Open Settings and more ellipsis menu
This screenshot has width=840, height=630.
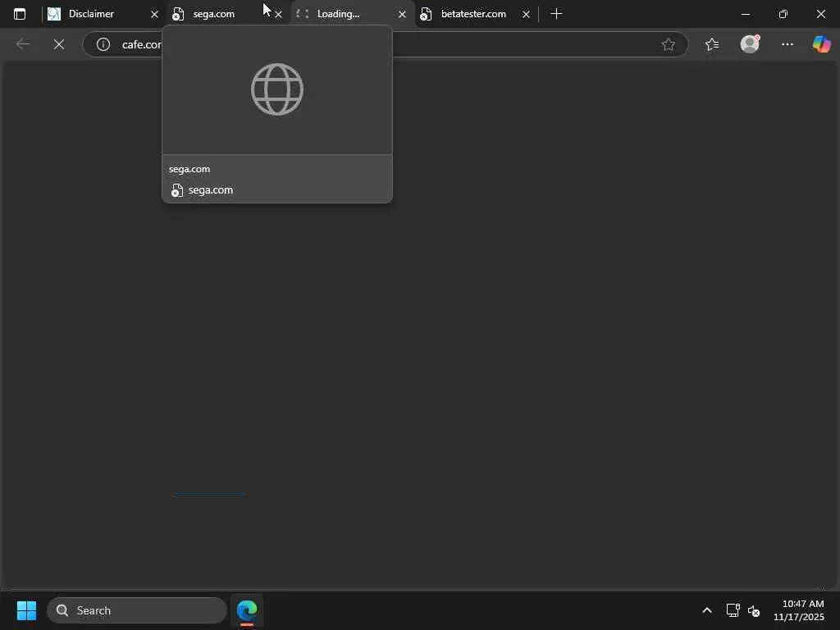click(787, 44)
